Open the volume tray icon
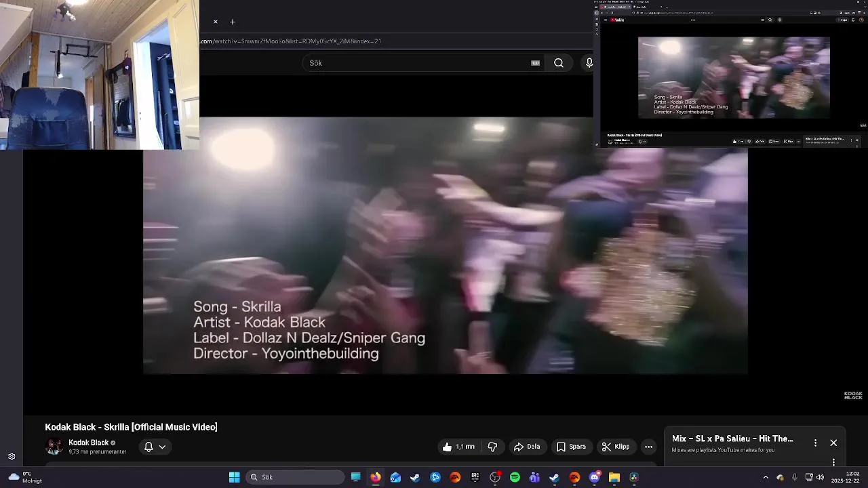This screenshot has height=488, width=868. tap(821, 477)
